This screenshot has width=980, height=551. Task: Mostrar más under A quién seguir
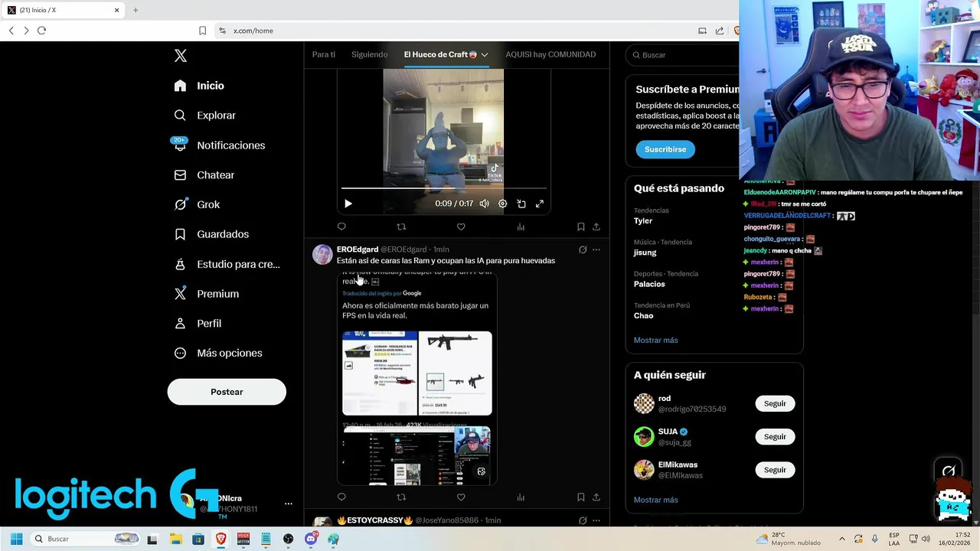tap(655, 500)
